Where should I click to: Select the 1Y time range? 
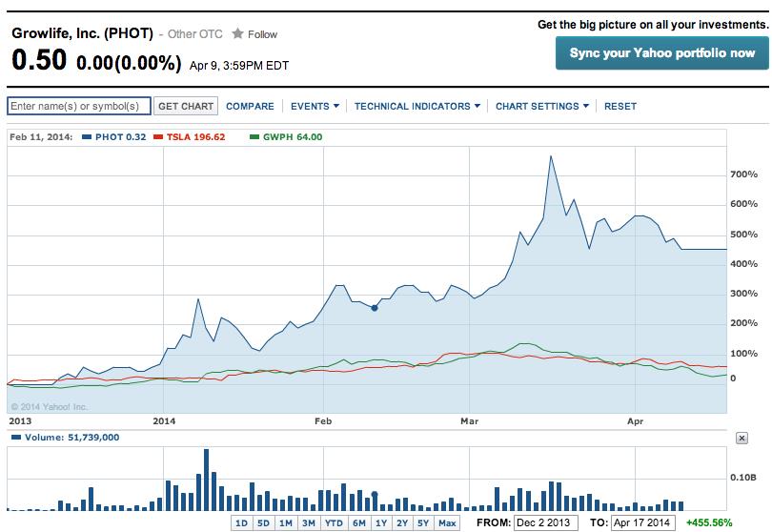[381, 522]
